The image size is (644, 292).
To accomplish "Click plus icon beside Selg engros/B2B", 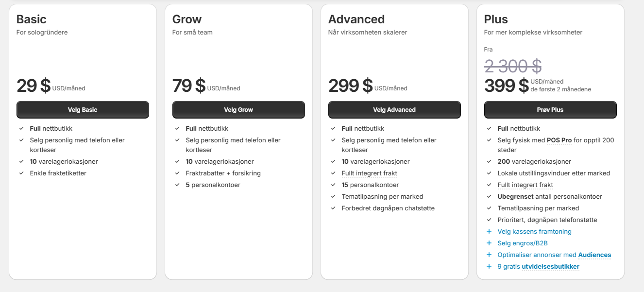I will [x=489, y=243].
